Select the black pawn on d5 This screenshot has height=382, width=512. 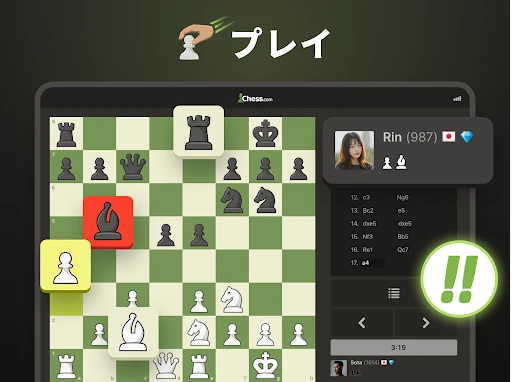pyautogui.click(x=166, y=235)
